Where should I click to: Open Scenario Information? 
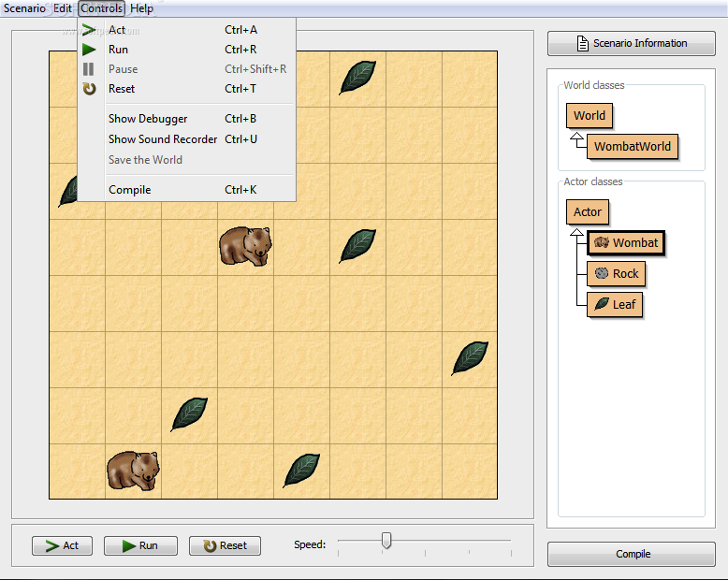click(632, 43)
